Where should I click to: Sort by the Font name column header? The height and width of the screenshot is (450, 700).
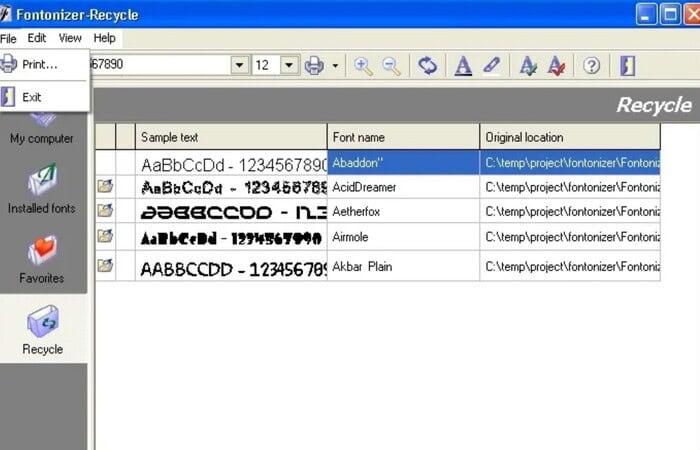(x=403, y=137)
